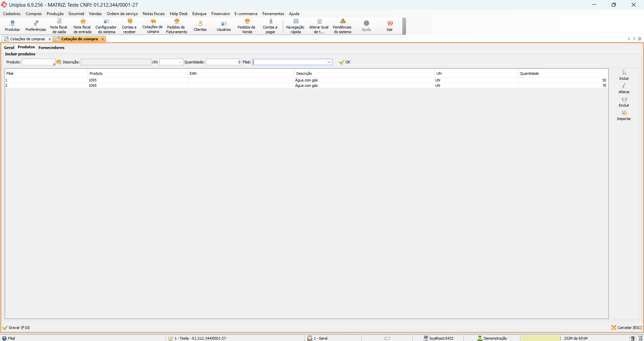Expand the UN dropdown
The width and height of the screenshot is (644, 341).
click(180, 62)
